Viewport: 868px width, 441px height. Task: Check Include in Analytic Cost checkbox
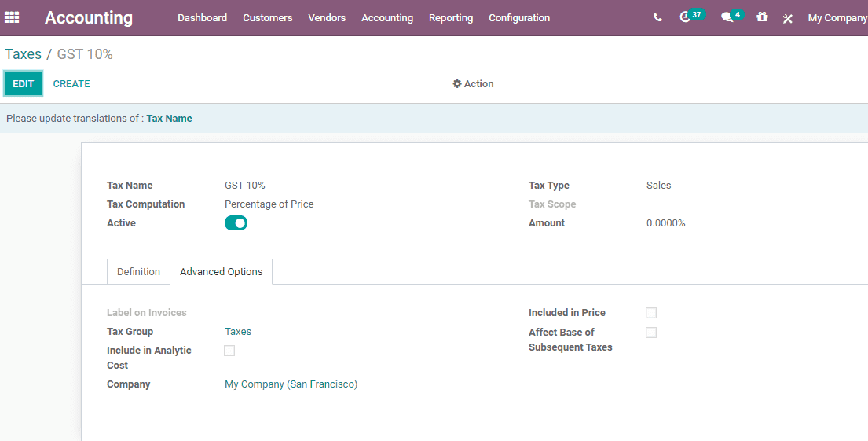229,351
